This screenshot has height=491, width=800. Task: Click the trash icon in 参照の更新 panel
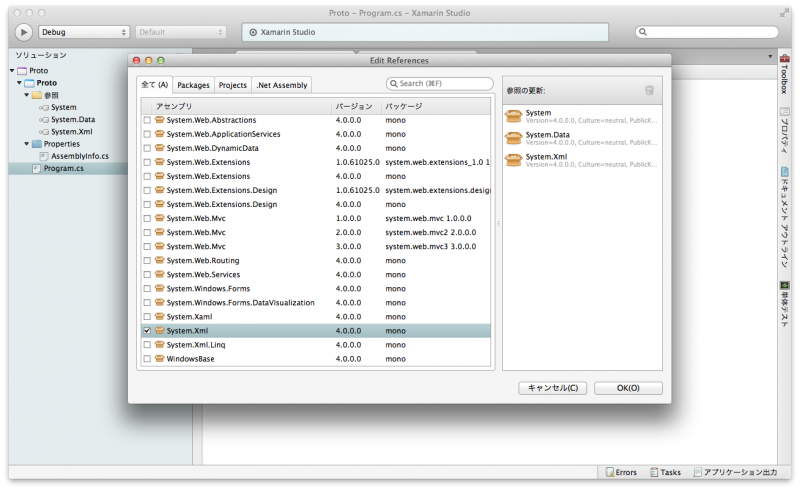coord(649,90)
